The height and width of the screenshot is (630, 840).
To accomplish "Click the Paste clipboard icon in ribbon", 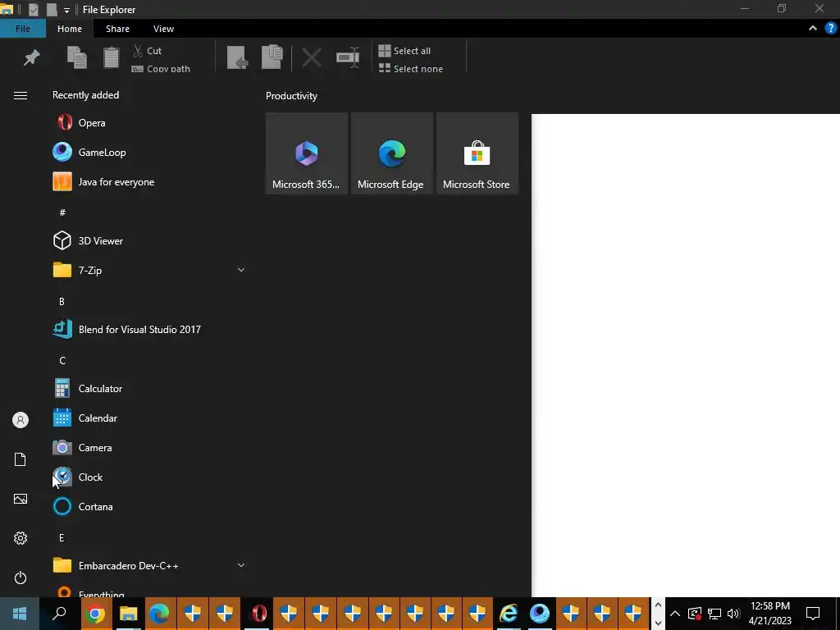I will (x=111, y=57).
